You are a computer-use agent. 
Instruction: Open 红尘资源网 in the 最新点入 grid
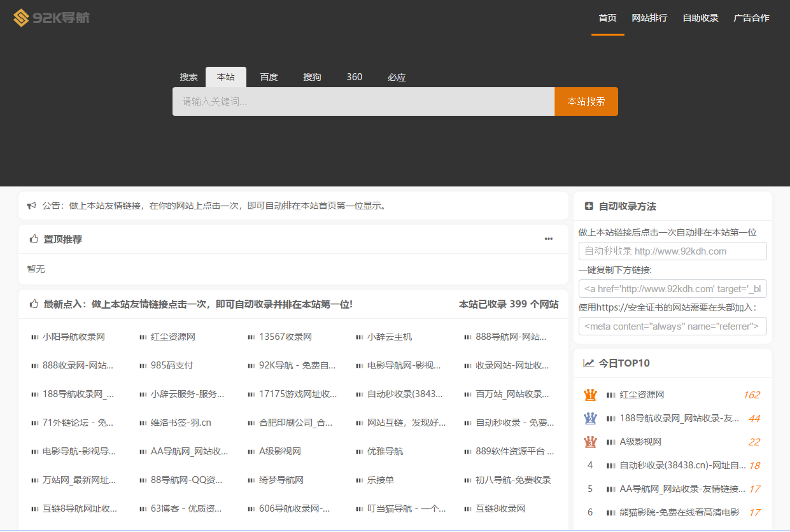pyautogui.click(x=173, y=337)
